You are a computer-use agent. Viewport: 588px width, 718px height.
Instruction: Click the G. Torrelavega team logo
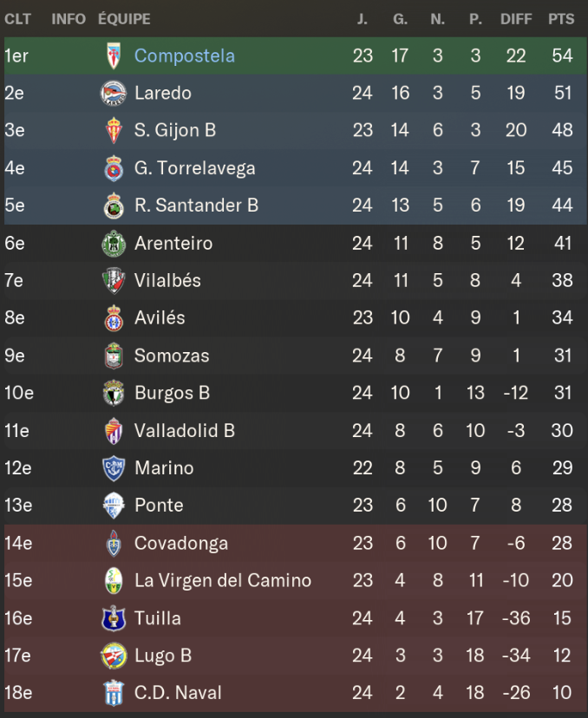click(114, 167)
